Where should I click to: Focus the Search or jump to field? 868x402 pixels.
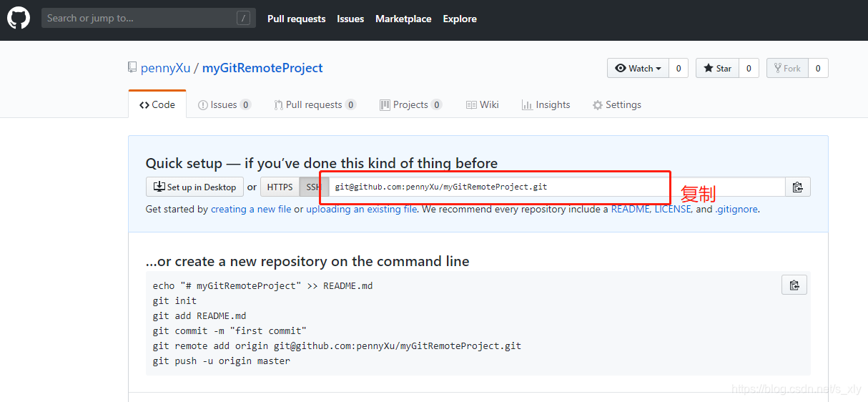[149, 19]
